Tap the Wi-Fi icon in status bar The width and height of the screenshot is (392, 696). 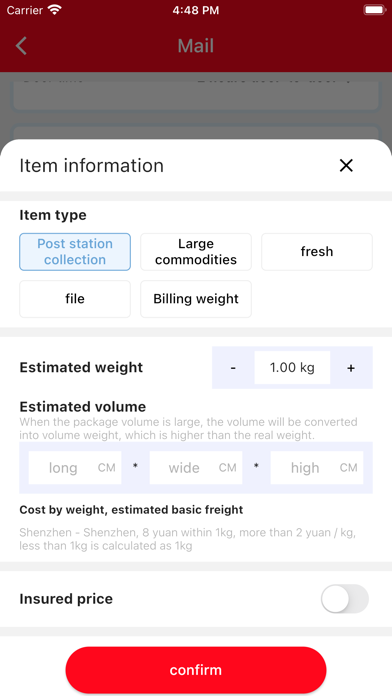[55, 10]
